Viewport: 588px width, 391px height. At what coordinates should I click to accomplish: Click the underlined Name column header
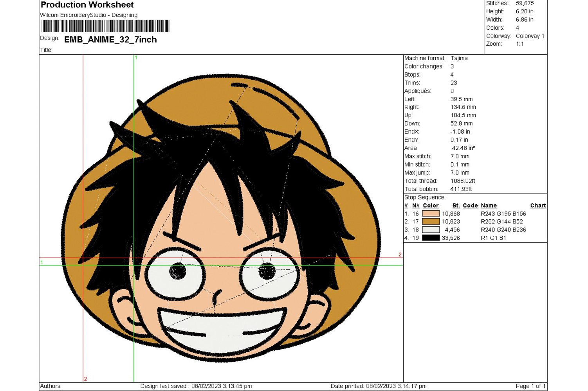489,206
